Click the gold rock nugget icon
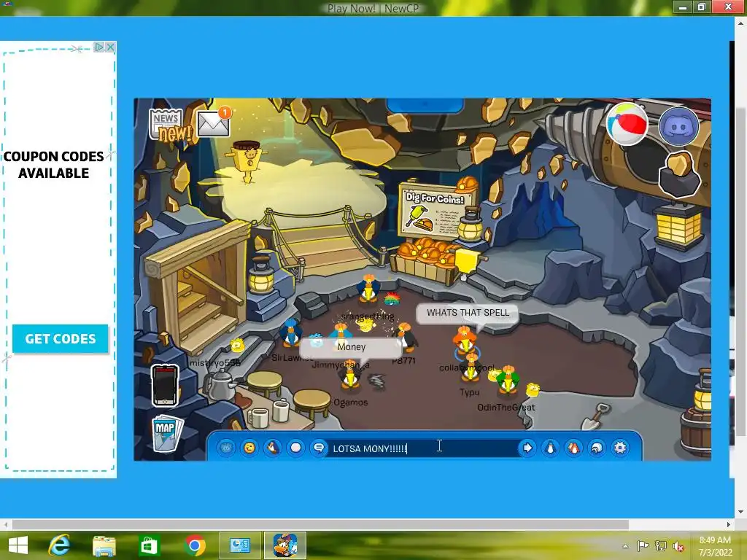The height and width of the screenshot is (560, 747). (x=679, y=175)
